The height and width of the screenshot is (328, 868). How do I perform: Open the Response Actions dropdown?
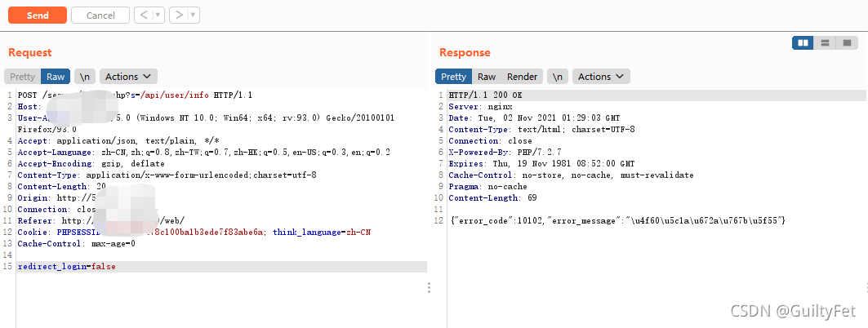click(601, 77)
